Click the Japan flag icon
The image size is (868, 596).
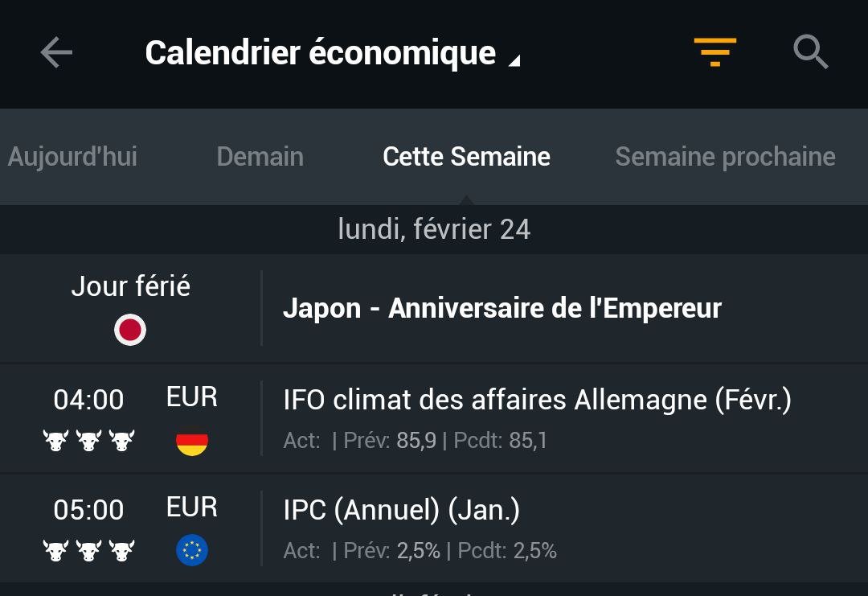point(130,330)
